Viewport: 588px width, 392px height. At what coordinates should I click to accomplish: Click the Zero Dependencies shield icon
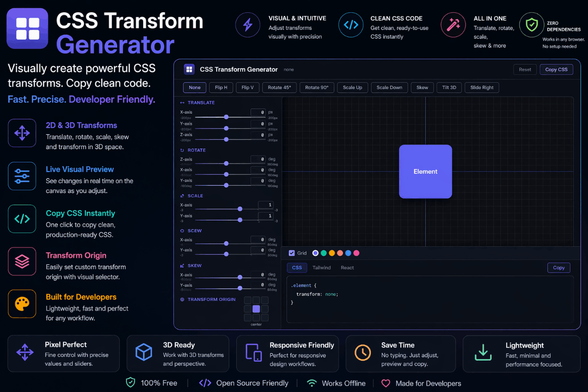531,25
